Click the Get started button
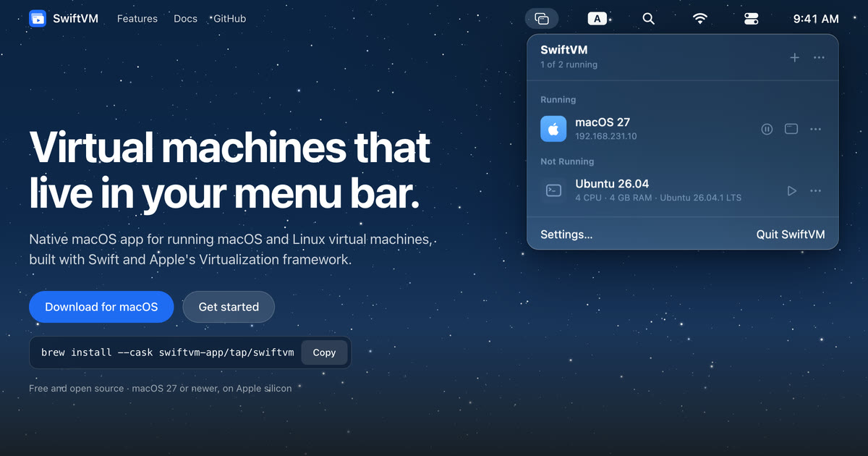The image size is (868, 456). 229,307
